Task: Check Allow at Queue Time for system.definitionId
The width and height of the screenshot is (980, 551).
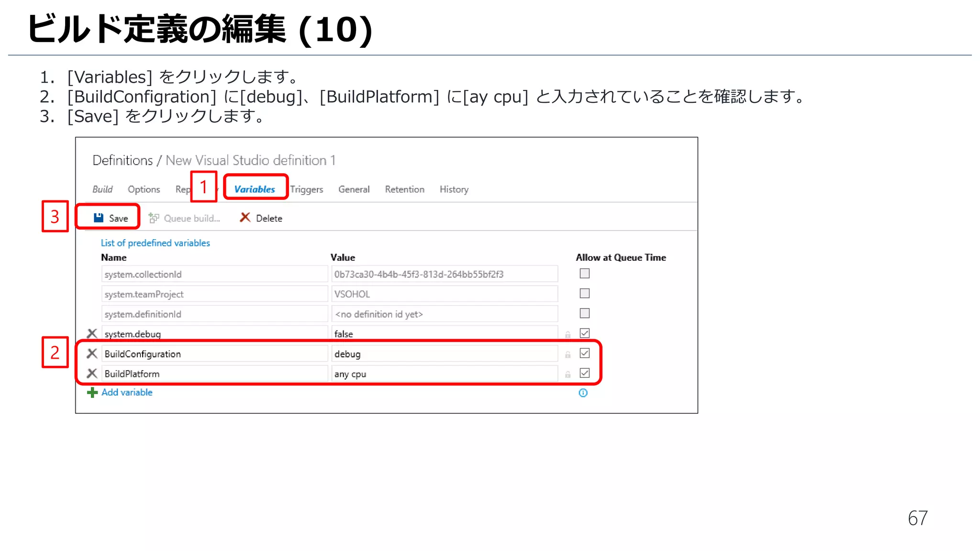Action: [x=584, y=313]
